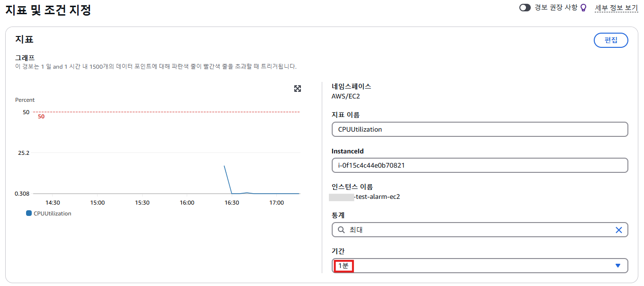Select the CPUUtilization legend text label

[x=52, y=214]
